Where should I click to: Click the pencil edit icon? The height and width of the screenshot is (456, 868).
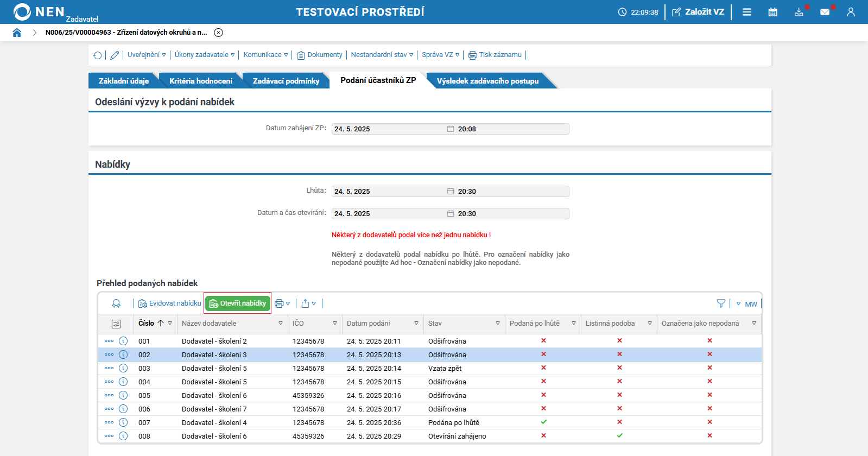coord(115,55)
